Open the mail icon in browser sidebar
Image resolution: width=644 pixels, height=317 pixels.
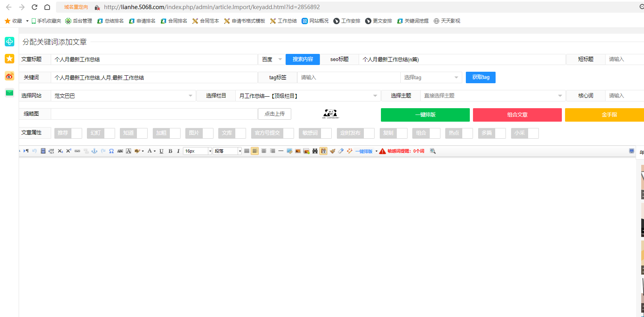click(x=10, y=93)
